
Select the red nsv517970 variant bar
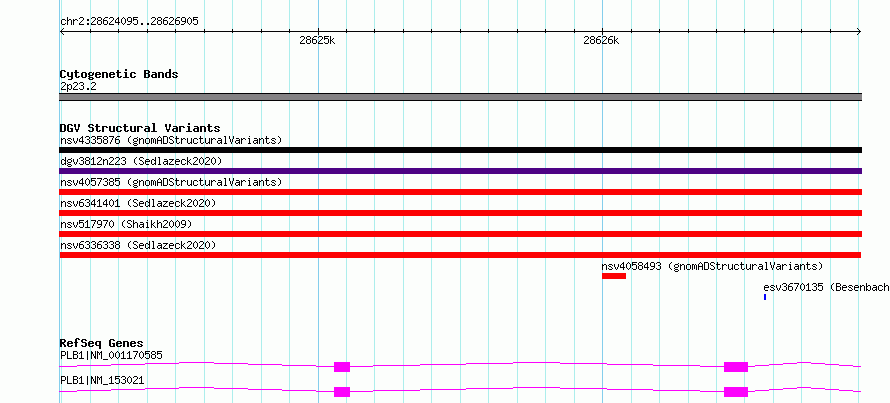[x=460, y=234]
